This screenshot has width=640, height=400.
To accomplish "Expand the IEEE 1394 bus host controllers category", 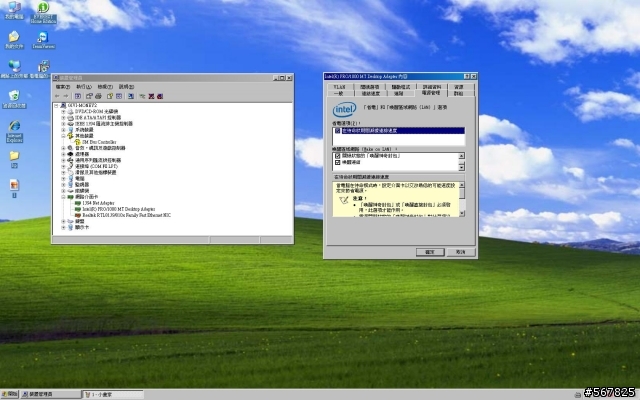I will tap(63, 124).
